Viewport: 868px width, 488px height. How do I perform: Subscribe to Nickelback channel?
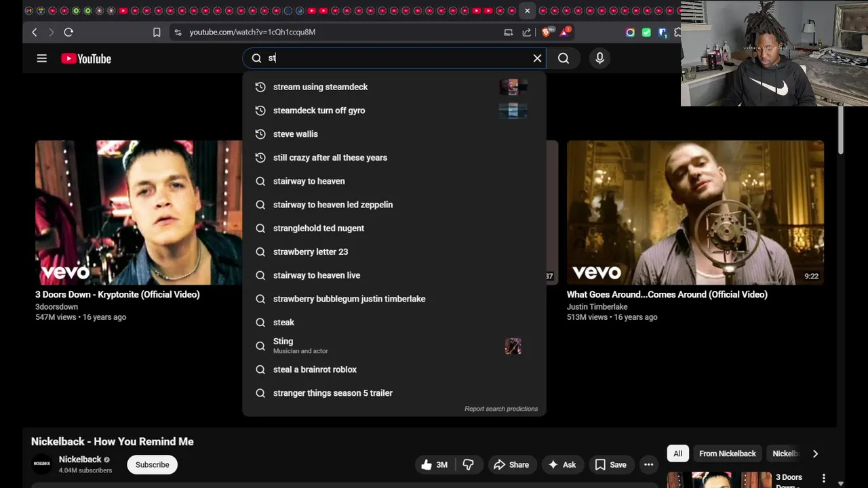(152, 465)
